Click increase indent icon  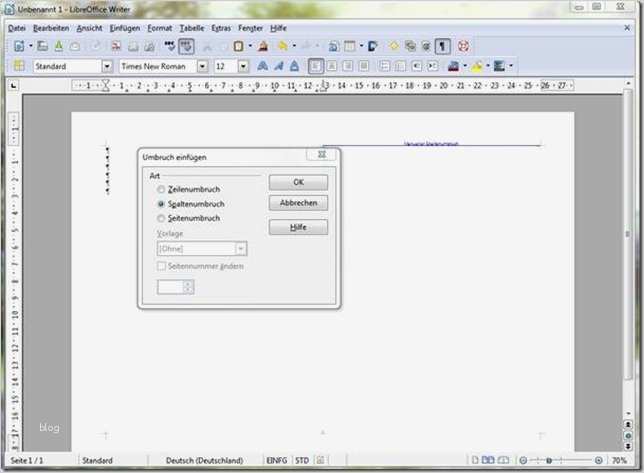click(x=432, y=66)
